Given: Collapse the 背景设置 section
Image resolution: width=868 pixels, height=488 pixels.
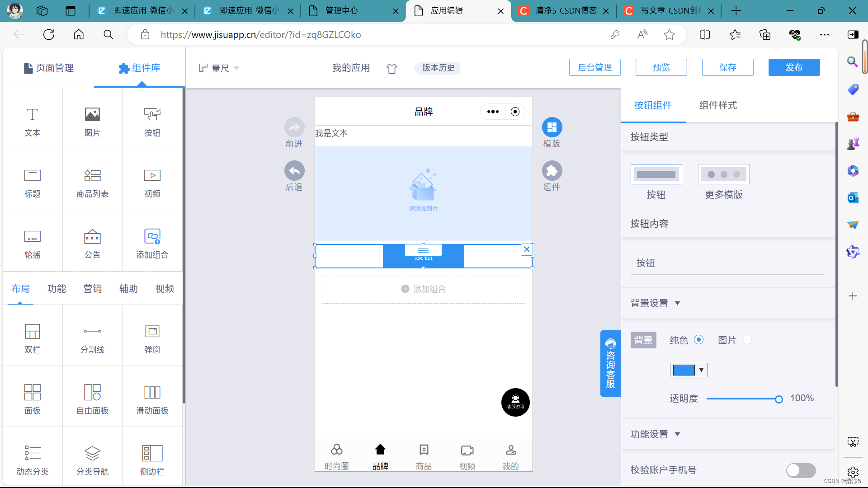Looking at the screenshot, I should pos(677,303).
